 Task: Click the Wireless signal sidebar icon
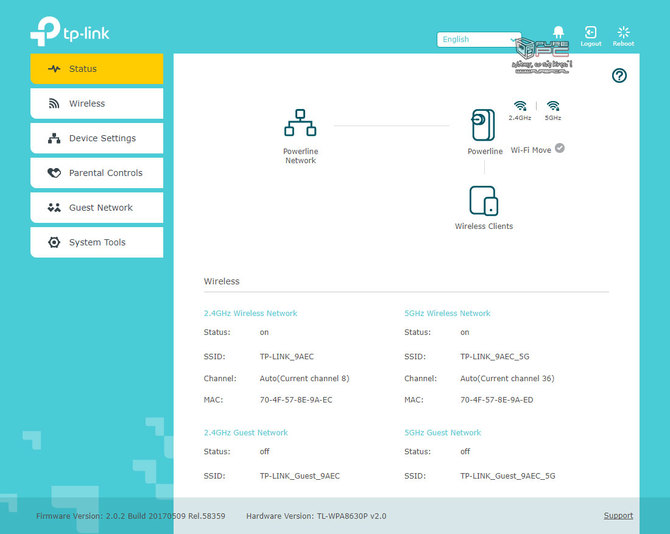pyautogui.click(x=54, y=103)
